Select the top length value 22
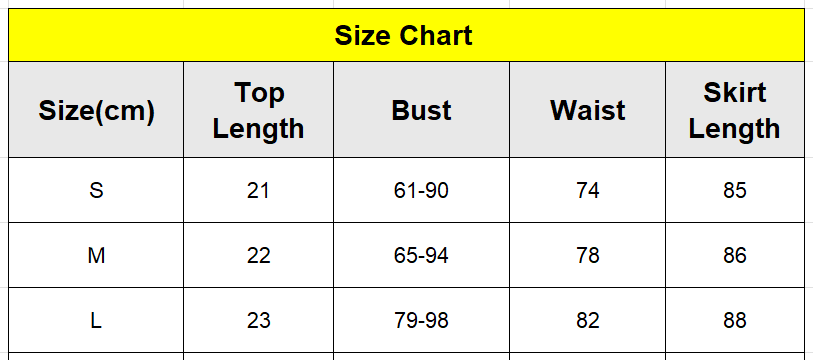Image resolution: width=813 pixels, height=360 pixels. [x=258, y=255]
